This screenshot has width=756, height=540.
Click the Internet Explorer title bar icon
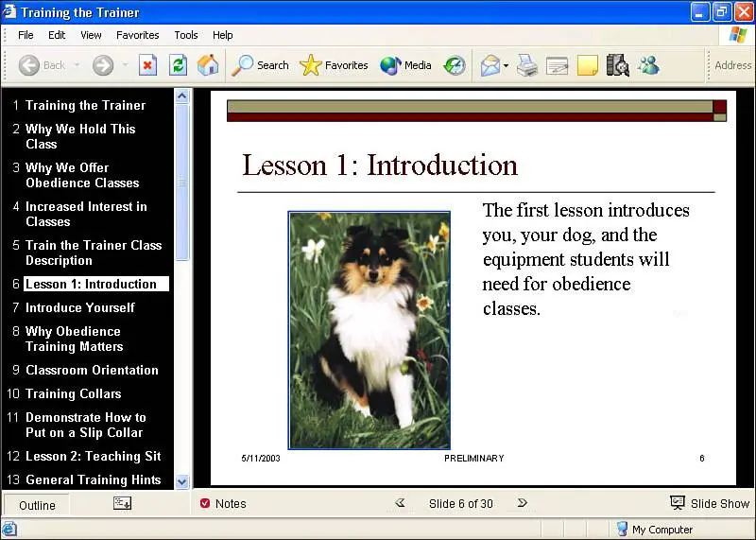(x=9, y=11)
